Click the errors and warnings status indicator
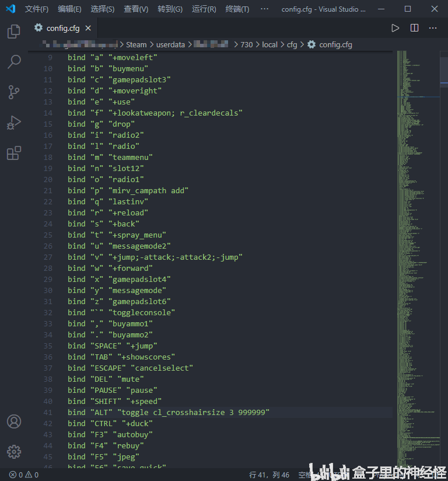 [24, 475]
